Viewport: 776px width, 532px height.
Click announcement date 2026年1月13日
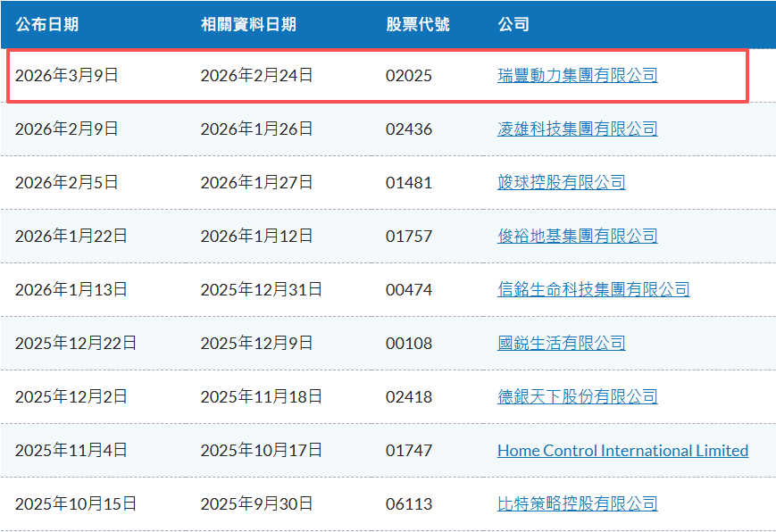click(x=71, y=289)
